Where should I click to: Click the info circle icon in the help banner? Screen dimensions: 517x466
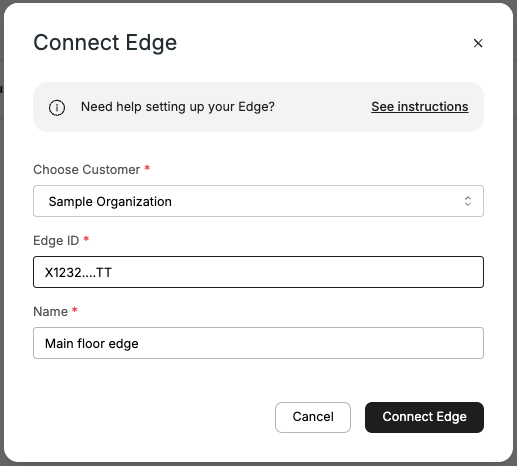[x=57, y=108]
